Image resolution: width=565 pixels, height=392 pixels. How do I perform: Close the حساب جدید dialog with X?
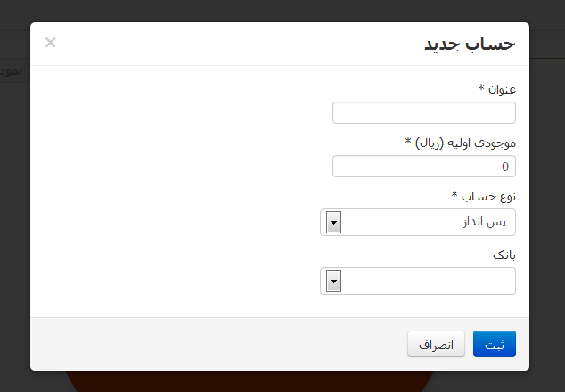coord(51,42)
